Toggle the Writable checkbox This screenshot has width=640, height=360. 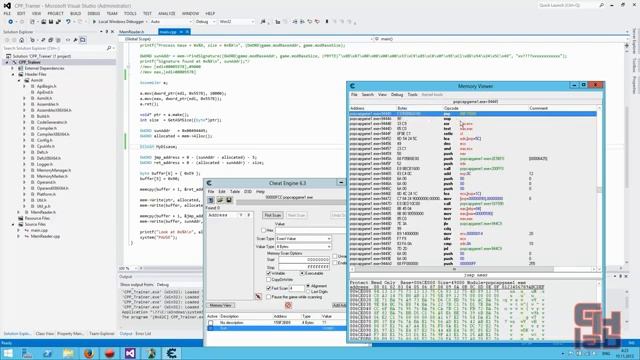(269, 273)
